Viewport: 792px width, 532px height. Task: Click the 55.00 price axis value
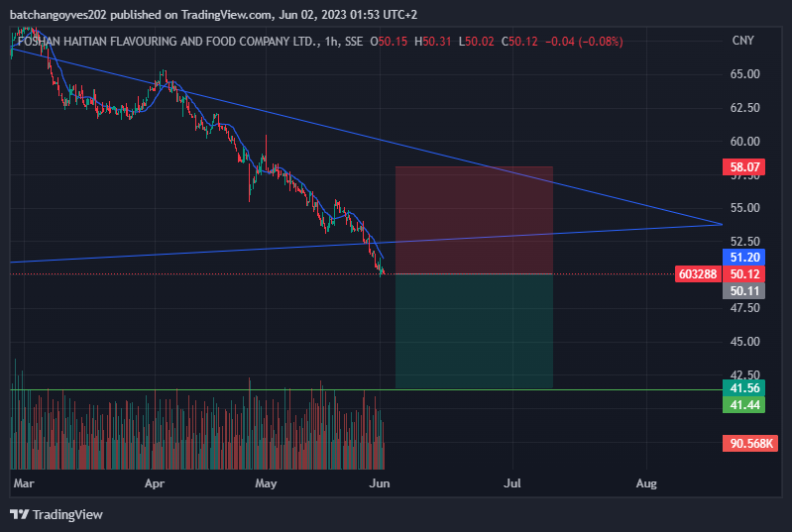(744, 208)
